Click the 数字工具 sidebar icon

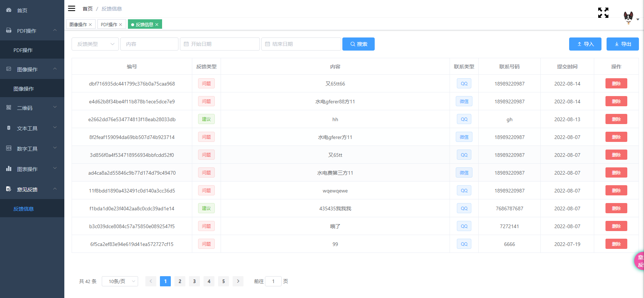(x=9, y=148)
